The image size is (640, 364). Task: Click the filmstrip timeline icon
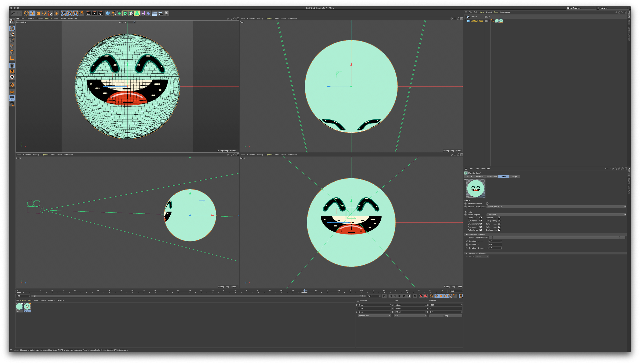pos(461,296)
